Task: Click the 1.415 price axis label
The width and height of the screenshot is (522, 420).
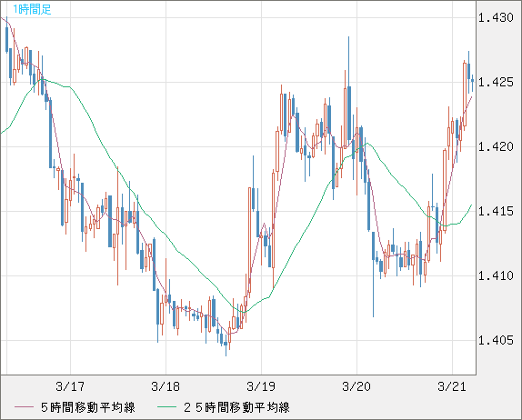Action: [x=496, y=211]
